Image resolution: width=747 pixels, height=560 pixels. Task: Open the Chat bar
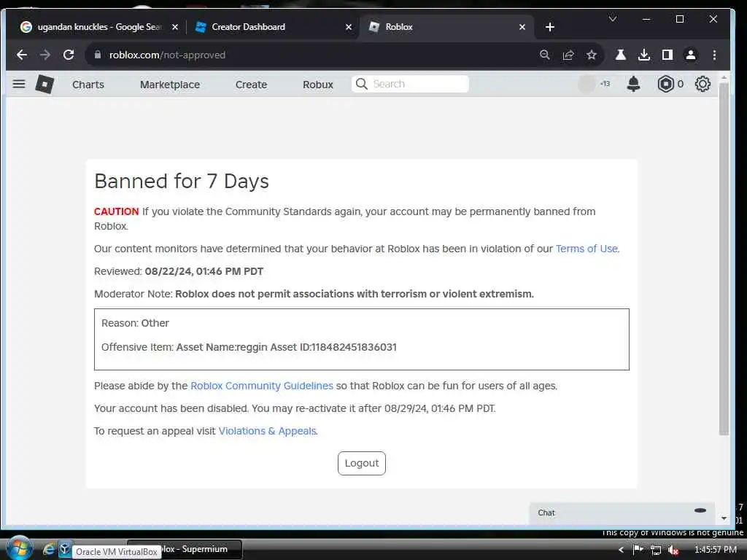point(622,513)
